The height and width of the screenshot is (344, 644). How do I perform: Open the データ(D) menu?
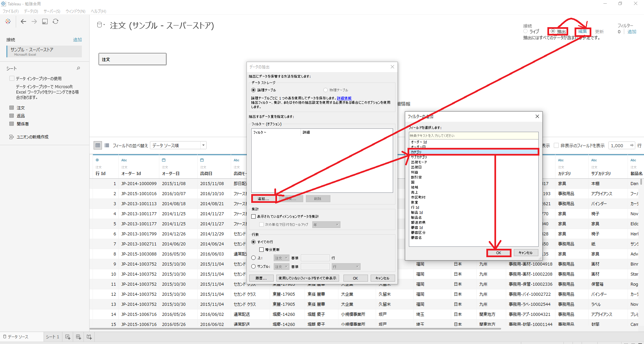[x=31, y=11]
